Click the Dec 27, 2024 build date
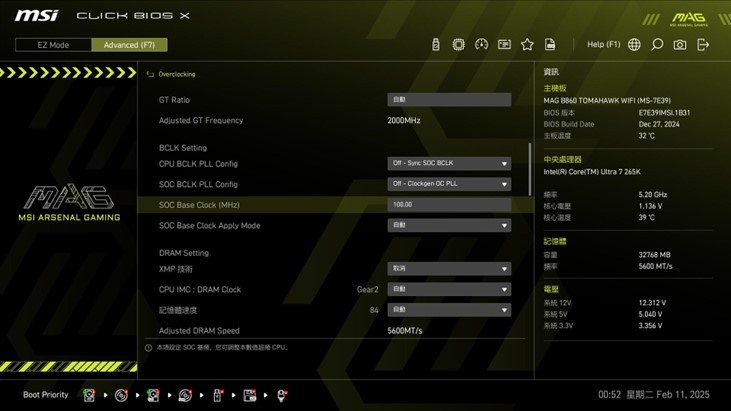 pos(659,124)
